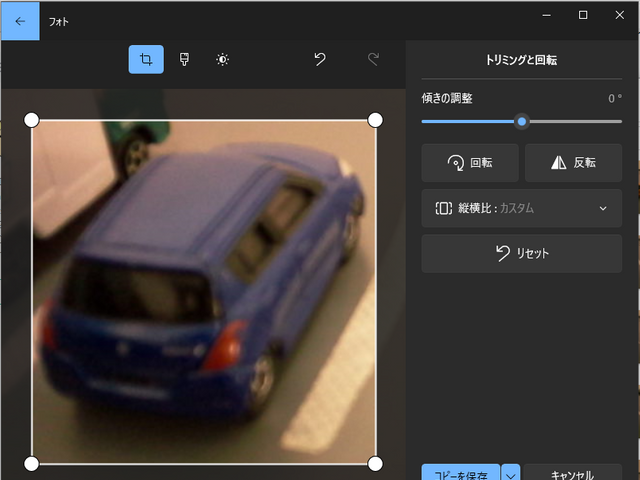
Task: Click the 傾きの調整 slider handle
Action: point(521,121)
